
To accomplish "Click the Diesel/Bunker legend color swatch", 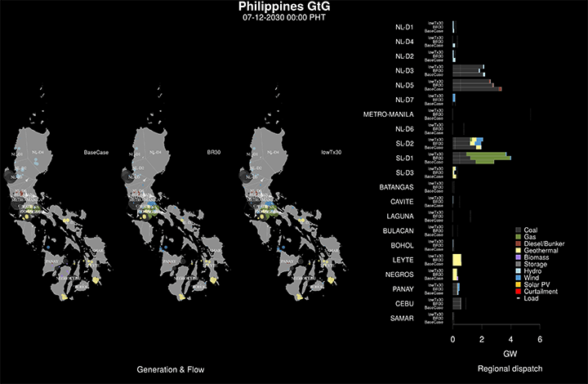I will pos(518,243).
